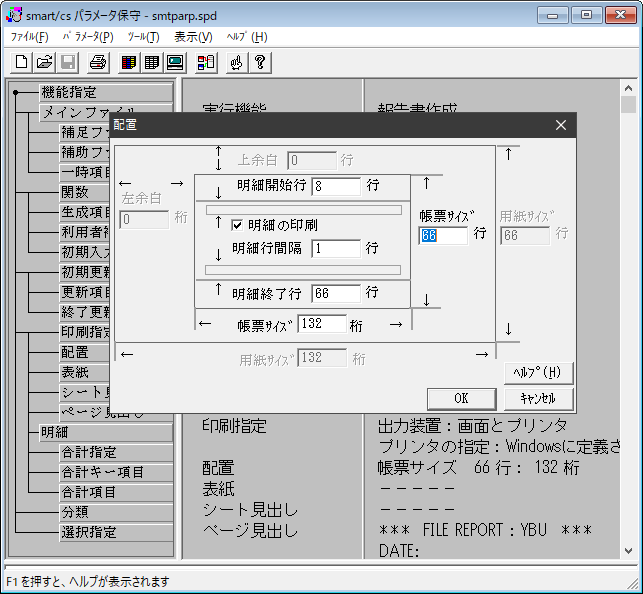Select 明細 node in the tree
The height and width of the screenshot is (594, 643).
click(x=55, y=432)
